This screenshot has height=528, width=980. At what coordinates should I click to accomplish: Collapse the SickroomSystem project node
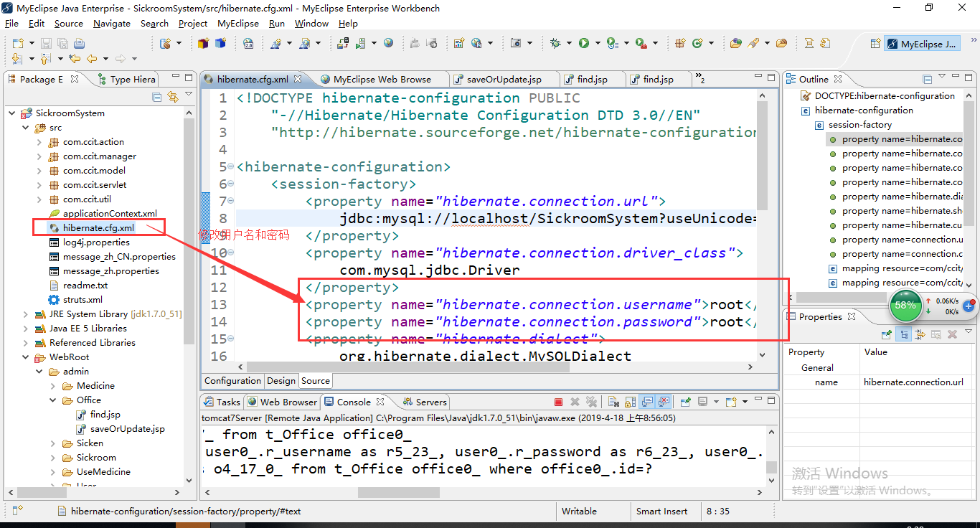coord(12,113)
